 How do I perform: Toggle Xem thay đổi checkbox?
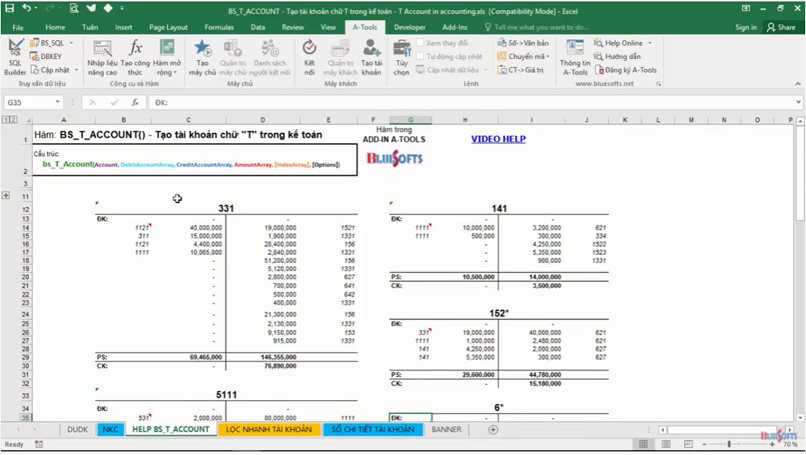[x=420, y=43]
